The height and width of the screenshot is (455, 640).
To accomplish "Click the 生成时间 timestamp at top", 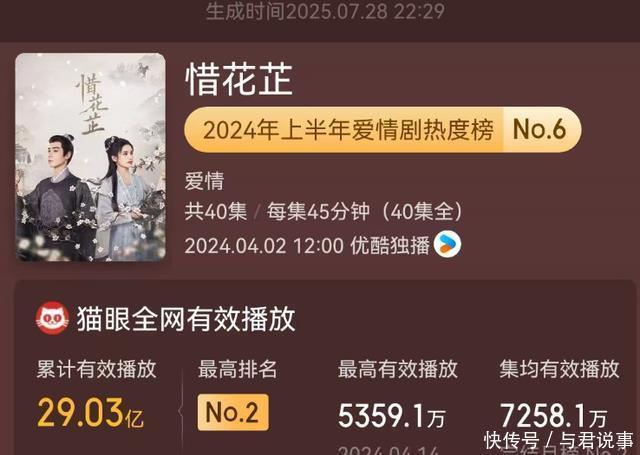I will (x=325, y=11).
